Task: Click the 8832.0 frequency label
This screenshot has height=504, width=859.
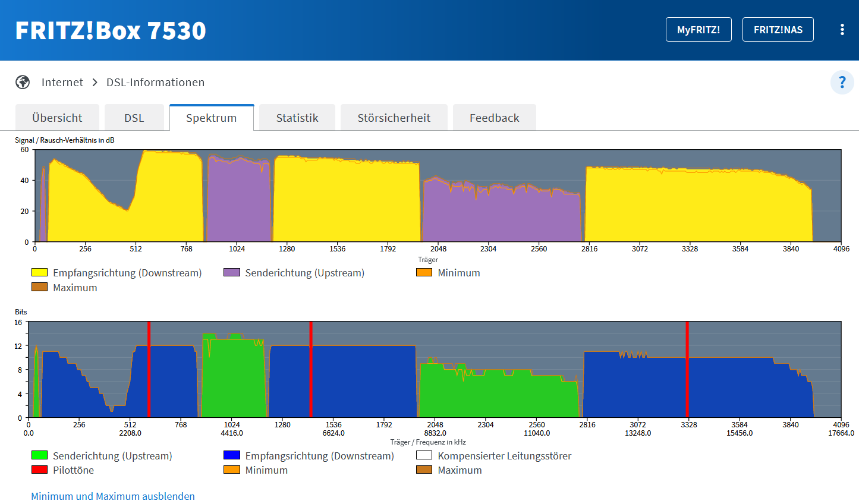Action: coord(435,433)
